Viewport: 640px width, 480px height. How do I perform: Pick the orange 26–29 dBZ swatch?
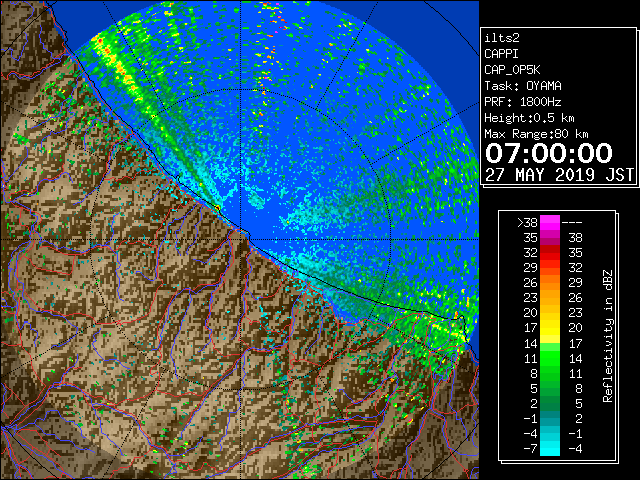[550, 283]
